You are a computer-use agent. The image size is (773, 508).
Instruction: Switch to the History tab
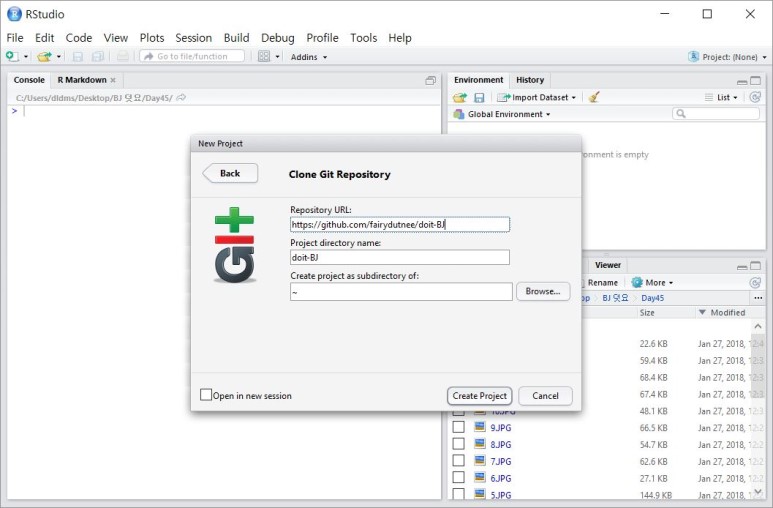tap(530, 80)
